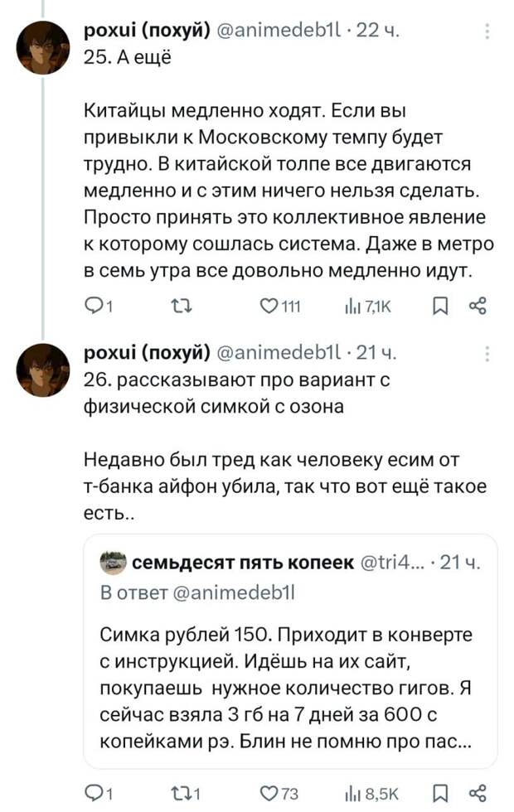Open more options for tweet 26
This screenshot has width=514, height=812.
coord(487,355)
